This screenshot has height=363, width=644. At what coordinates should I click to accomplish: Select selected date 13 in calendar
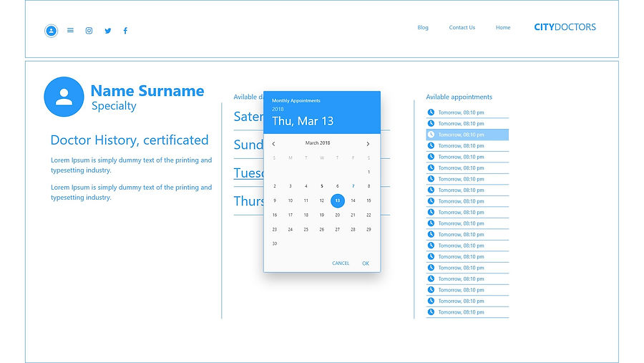tap(338, 200)
